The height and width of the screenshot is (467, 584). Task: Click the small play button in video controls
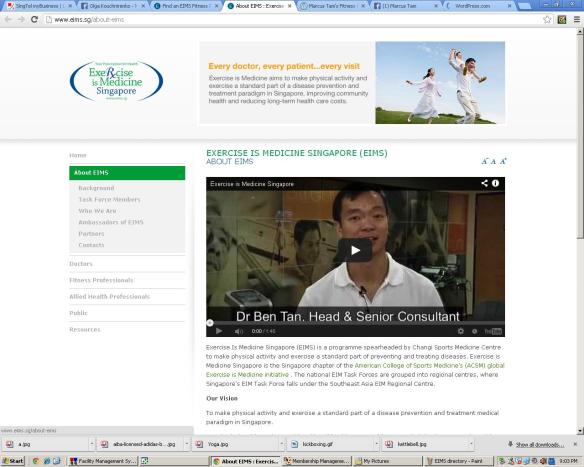point(219,331)
